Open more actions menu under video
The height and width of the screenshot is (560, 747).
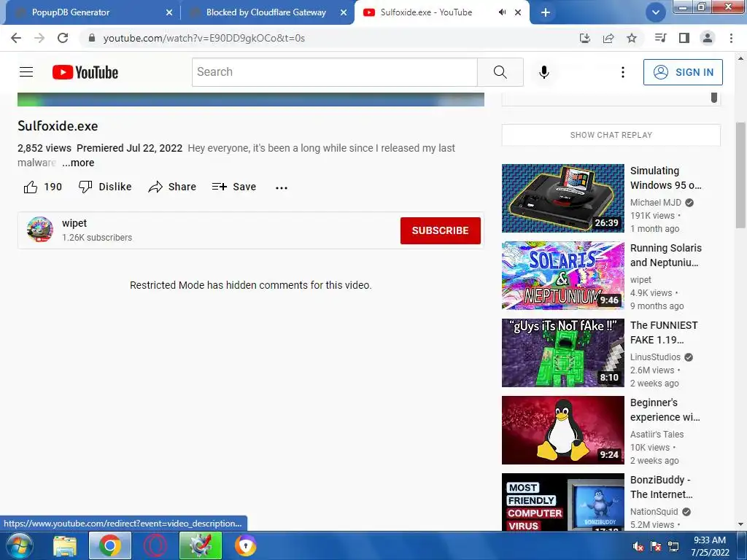(x=282, y=187)
